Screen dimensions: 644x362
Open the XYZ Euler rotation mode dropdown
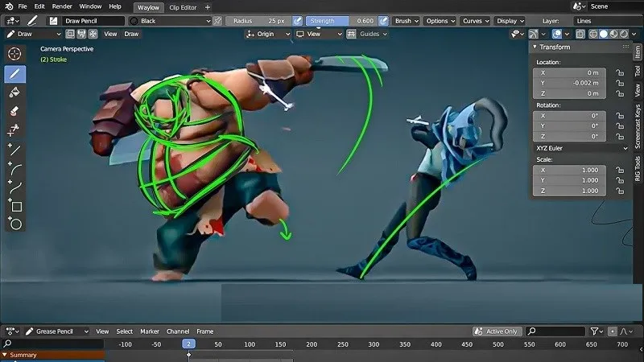(581, 148)
